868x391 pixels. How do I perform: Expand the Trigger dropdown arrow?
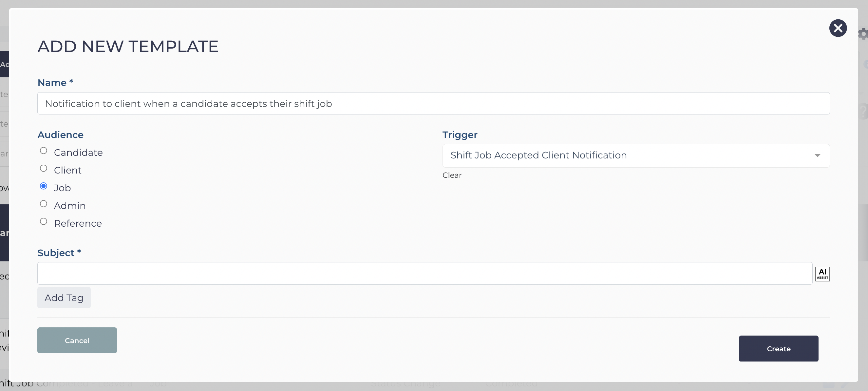coord(817,155)
